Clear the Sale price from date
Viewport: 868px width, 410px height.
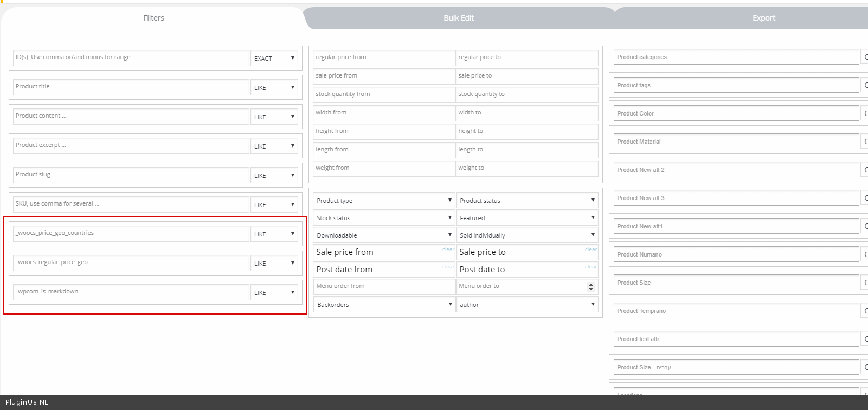click(448, 249)
